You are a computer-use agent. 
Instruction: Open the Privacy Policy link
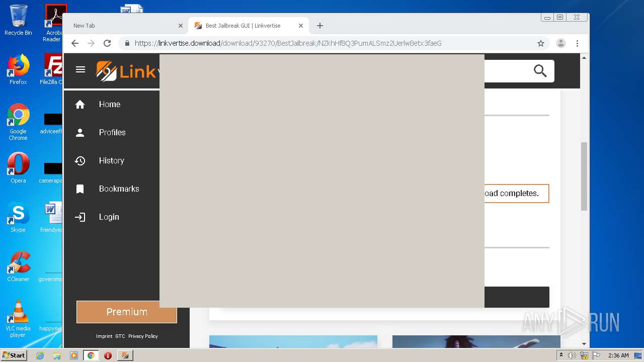click(143, 336)
